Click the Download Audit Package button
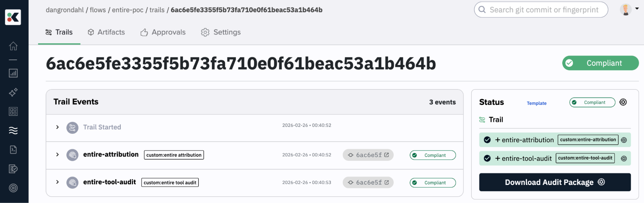The height and width of the screenshot is (203, 644). pyautogui.click(x=554, y=182)
